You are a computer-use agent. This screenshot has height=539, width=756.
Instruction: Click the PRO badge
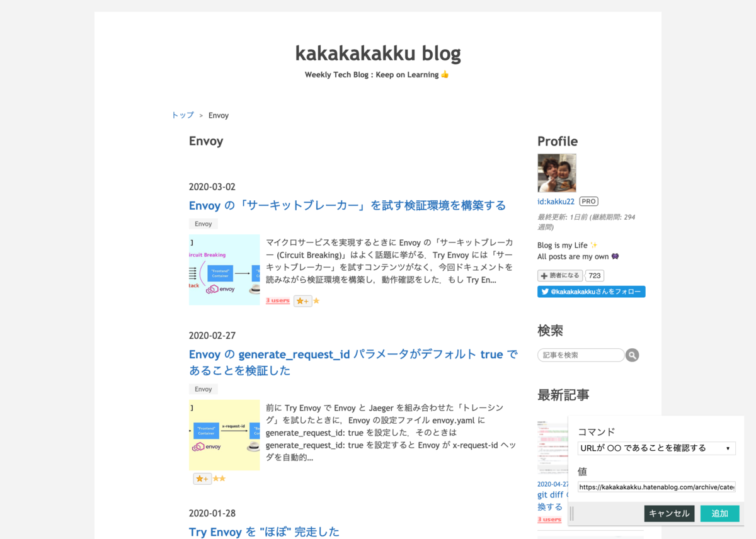click(588, 201)
